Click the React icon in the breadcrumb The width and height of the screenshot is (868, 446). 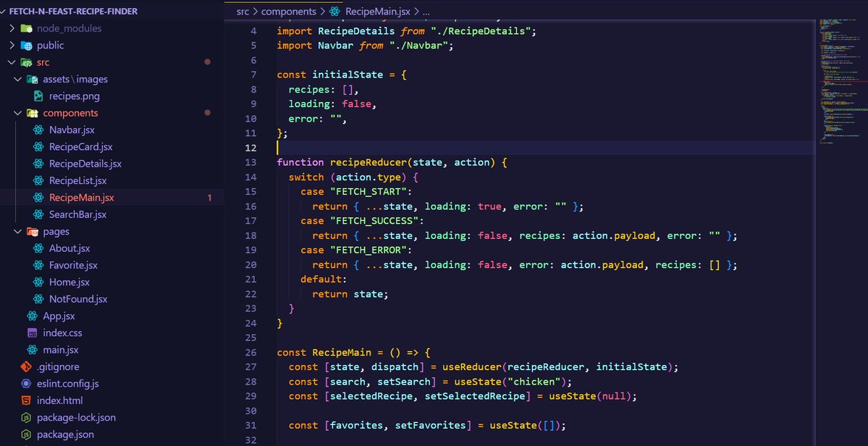tap(334, 11)
